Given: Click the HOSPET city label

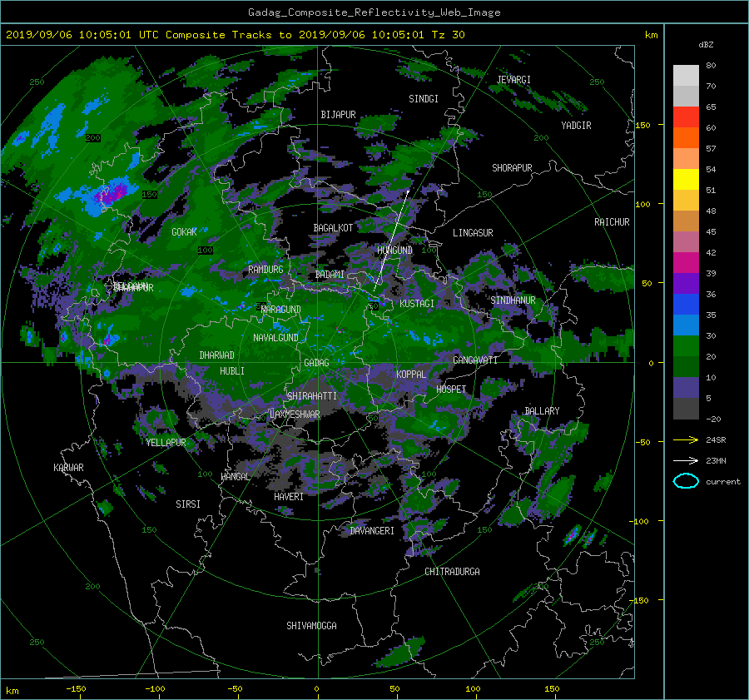Looking at the screenshot, I should [451, 390].
